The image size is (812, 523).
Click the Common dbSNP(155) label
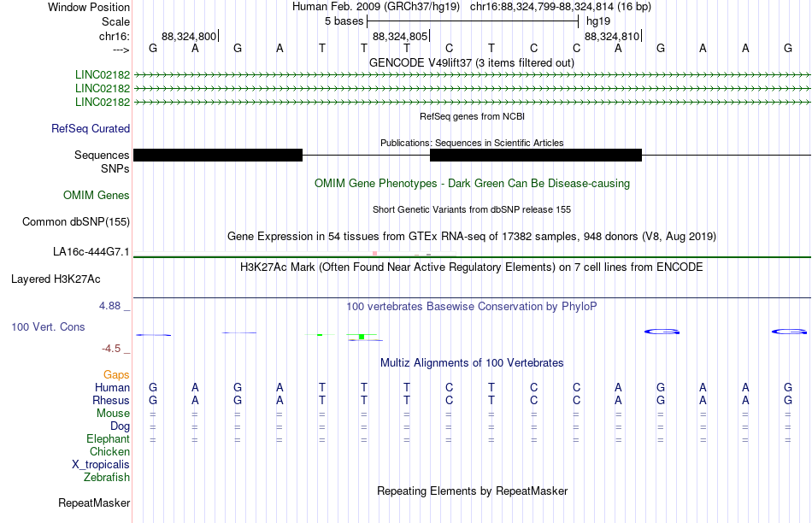click(x=75, y=221)
